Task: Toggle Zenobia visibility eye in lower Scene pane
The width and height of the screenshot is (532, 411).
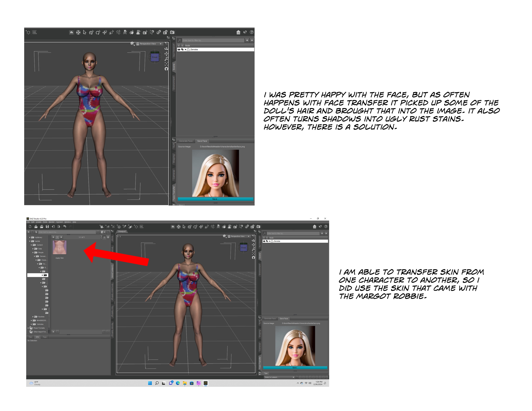Action: [264, 241]
